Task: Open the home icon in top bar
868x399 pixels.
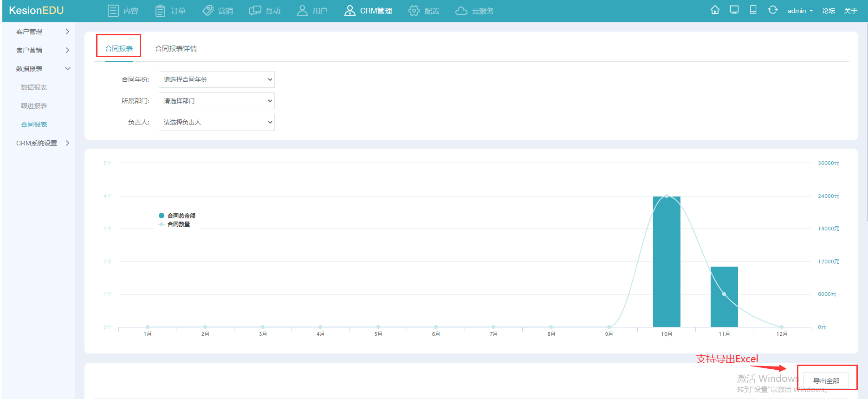Action: pyautogui.click(x=715, y=10)
